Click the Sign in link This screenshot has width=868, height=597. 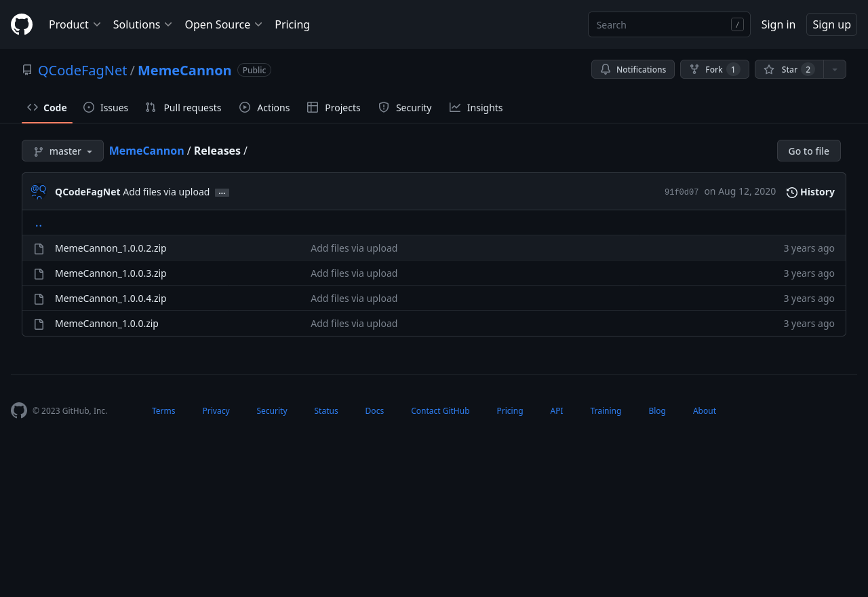[778, 24]
